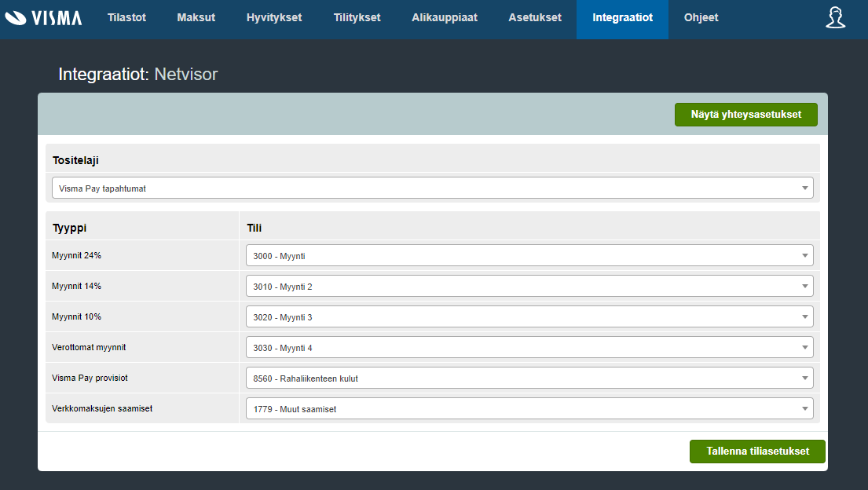The image size is (868, 490).
Task: Open the Tilitykset tab
Action: (357, 17)
